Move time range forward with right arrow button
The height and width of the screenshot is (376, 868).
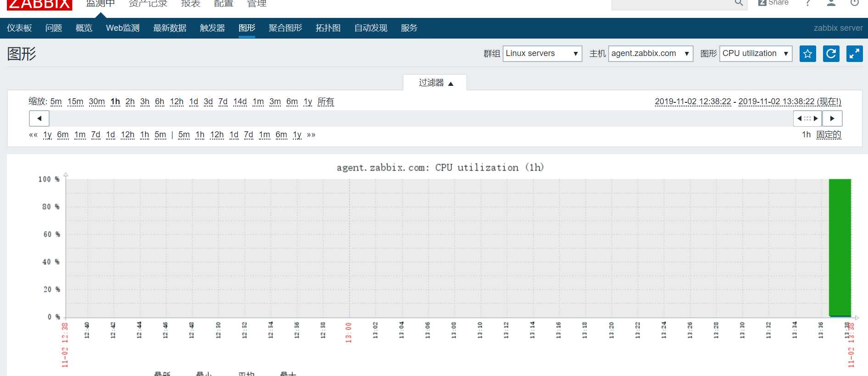tap(832, 118)
